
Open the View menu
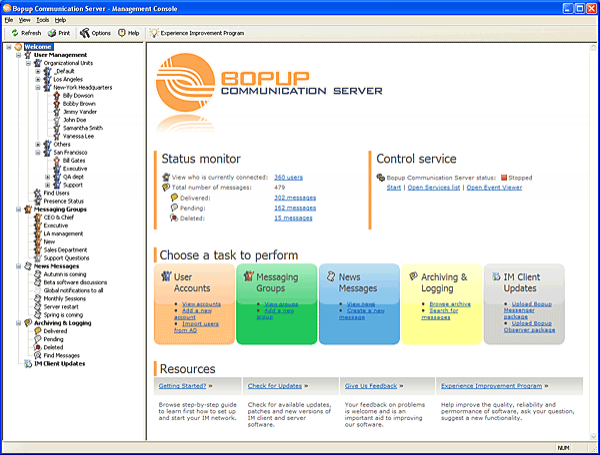[x=24, y=20]
